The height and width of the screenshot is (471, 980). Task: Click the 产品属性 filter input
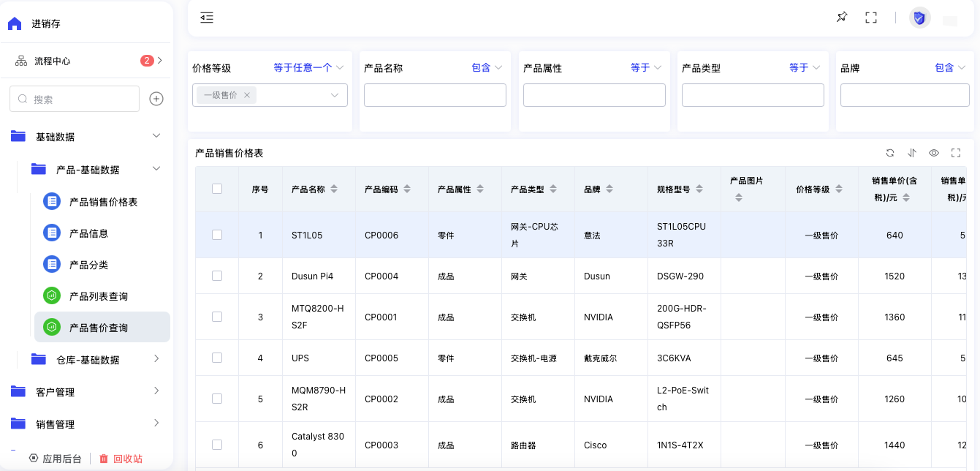tap(594, 95)
